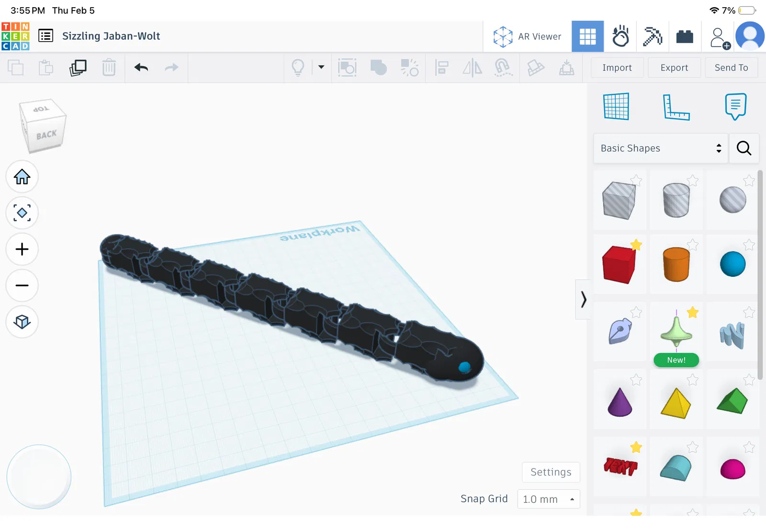The image size is (766, 532).
Task: Click the Ungroup shapes icon
Action: point(410,68)
